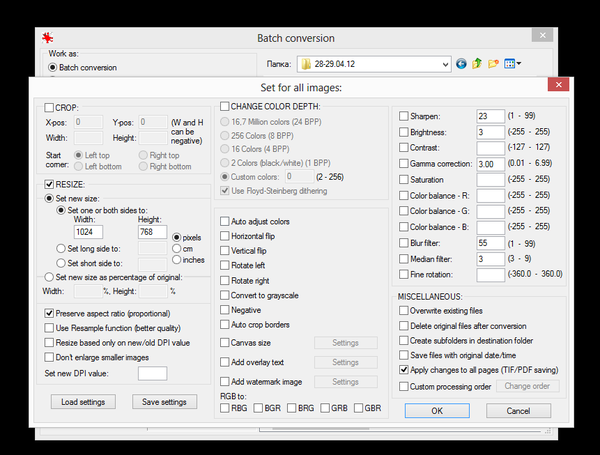Screen dimensions: 600x455
Task: Click Save settings button
Action: tap(165, 402)
